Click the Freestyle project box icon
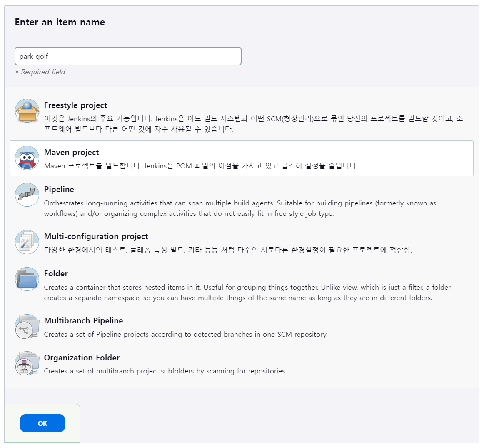 [27, 110]
